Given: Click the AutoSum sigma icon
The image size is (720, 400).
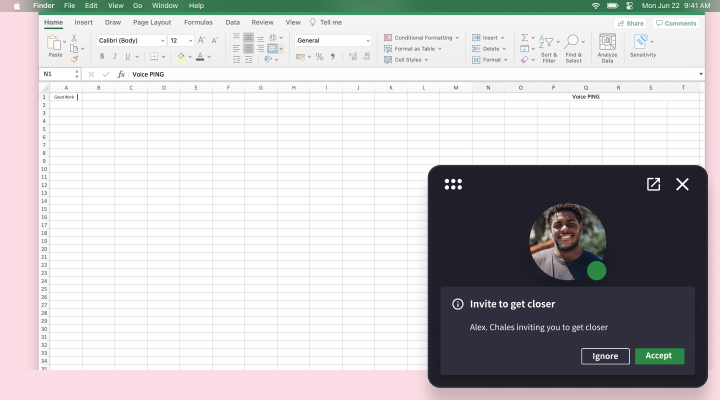Looking at the screenshot, I should coord(524,38).
